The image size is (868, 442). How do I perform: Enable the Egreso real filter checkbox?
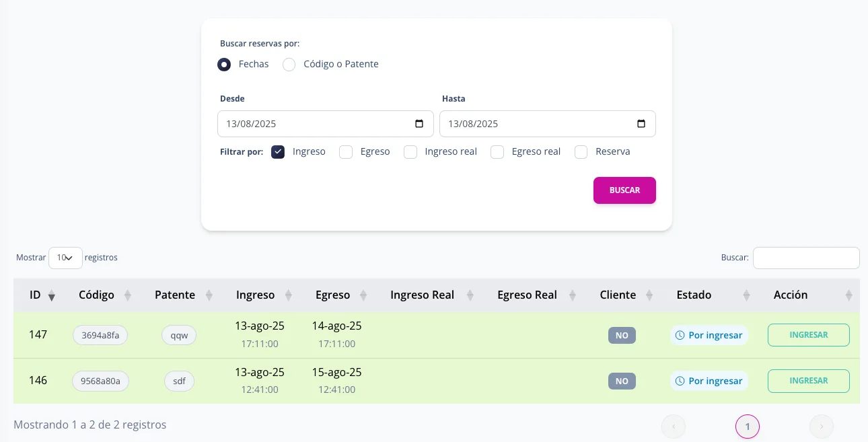click(497, 152)
